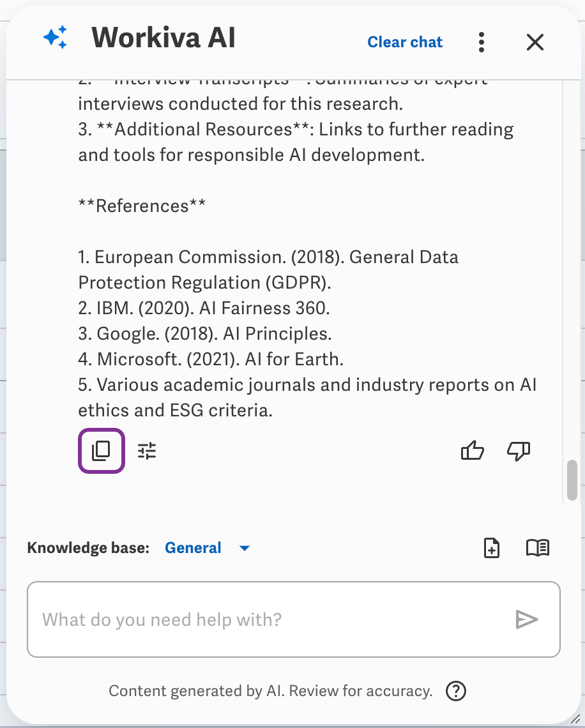The image size is (585, 728).
Task: Click the send message arrow
Action: click(x=527, y=619)
